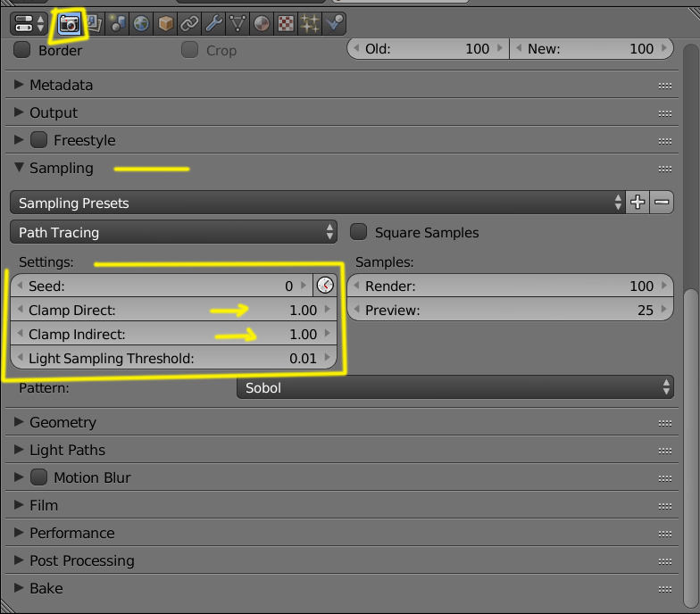
Task: Grab the Light Paths panel drag grip
Action: [664, 452]
